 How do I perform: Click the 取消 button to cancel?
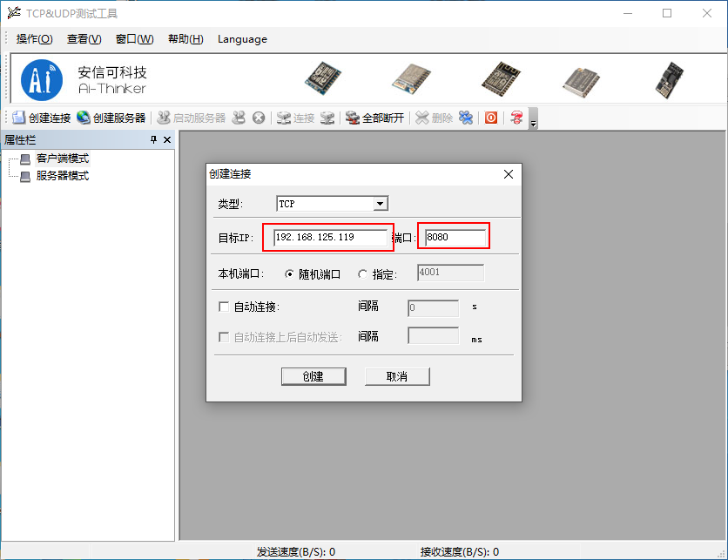click(397, 375)
